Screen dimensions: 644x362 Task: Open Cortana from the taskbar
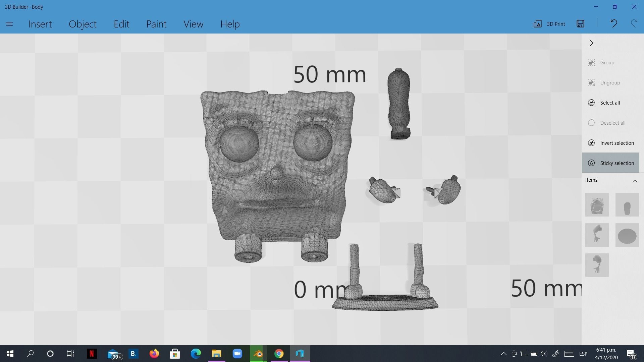(50, 354)
